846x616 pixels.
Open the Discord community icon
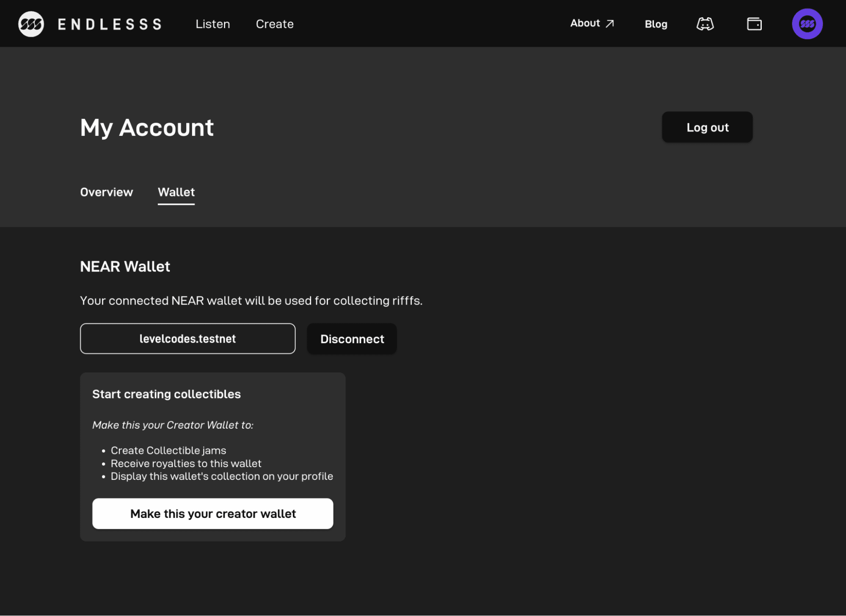pos(705,24)
